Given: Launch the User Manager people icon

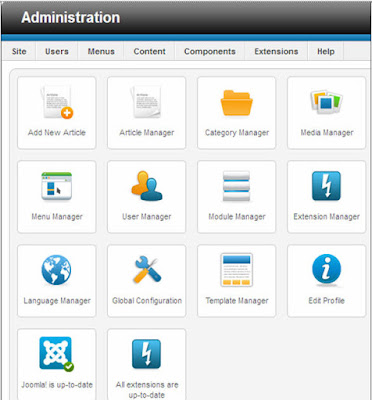Looking at the screenshot, I should (147, 186).
